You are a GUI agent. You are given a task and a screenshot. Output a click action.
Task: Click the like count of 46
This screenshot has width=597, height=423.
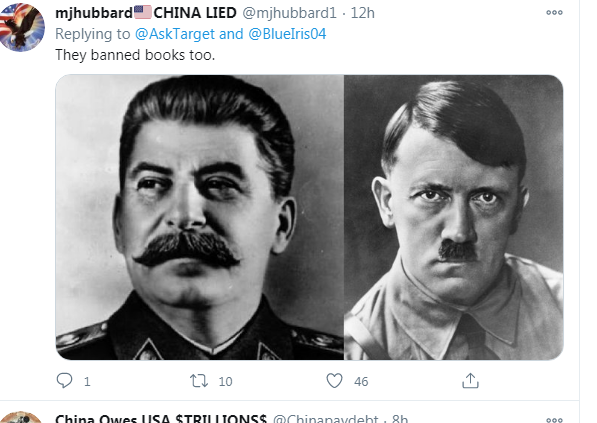(361, 381)
